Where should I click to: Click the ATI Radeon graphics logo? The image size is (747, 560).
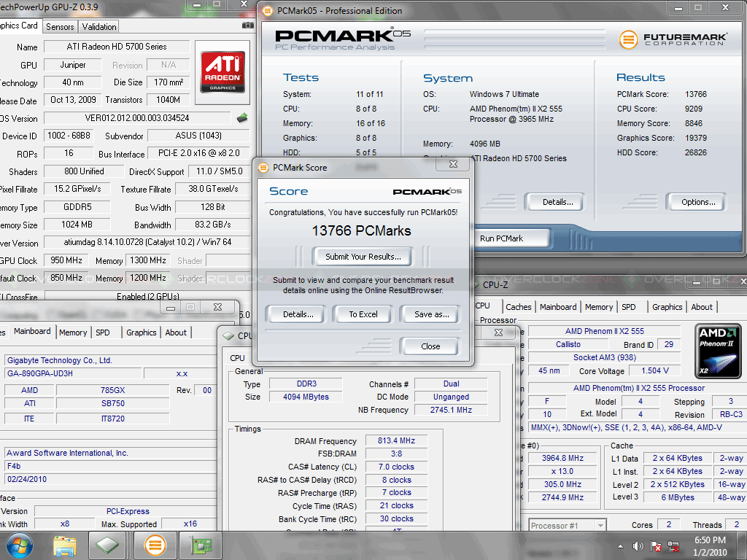[x=222, y=71]
